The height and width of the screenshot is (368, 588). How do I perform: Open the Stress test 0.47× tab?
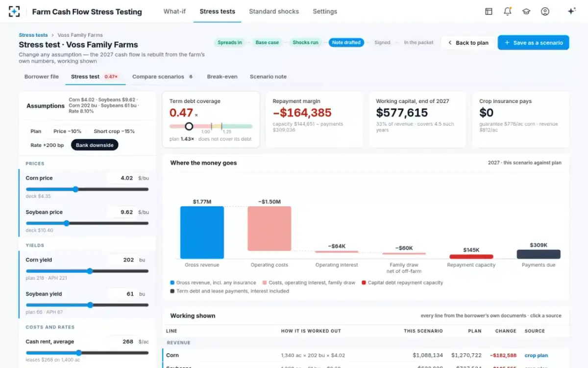pyautogui.click(x=95, y=77)
